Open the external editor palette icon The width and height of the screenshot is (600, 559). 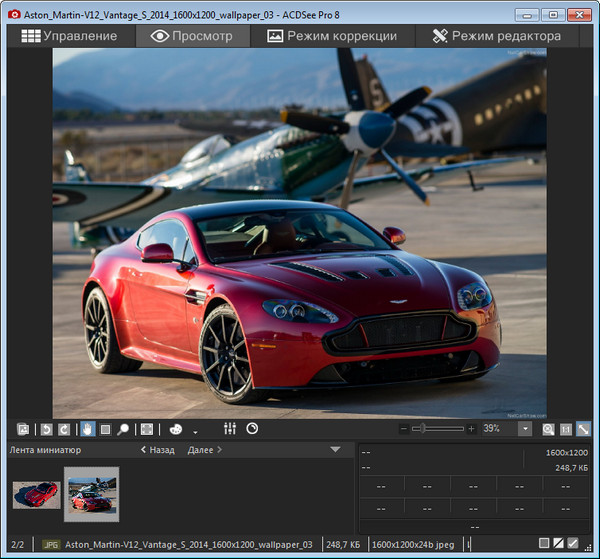point(175,429)
